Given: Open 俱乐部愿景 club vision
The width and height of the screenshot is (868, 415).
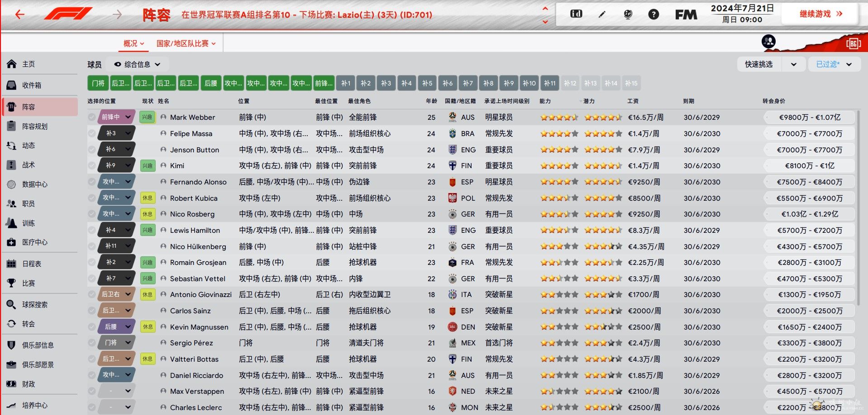Looking at the screenshot, I should click(40, 365).
